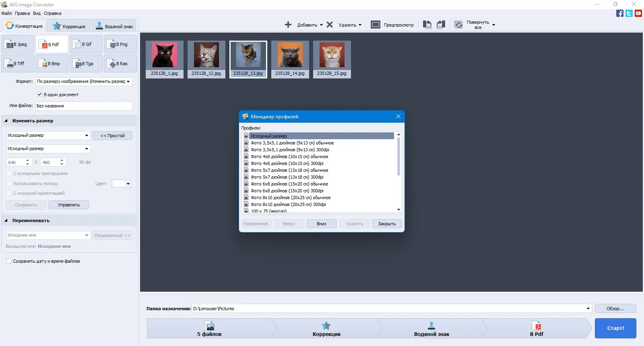The image size is (644, 346).
Task: Rotate image counterclockwise icon
Action: coord(427,25)
